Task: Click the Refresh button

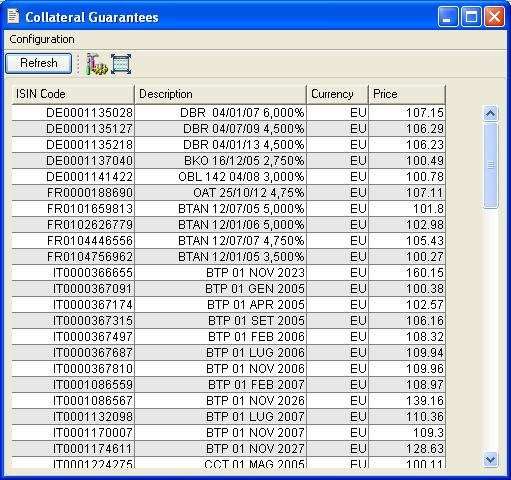Action: coord(38,63)
